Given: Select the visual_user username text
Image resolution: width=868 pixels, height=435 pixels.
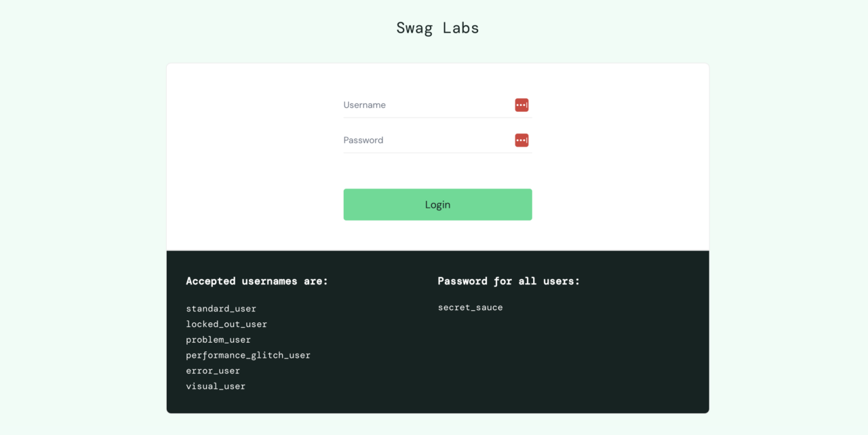Looking at the screenshot, I should [216, 385].
